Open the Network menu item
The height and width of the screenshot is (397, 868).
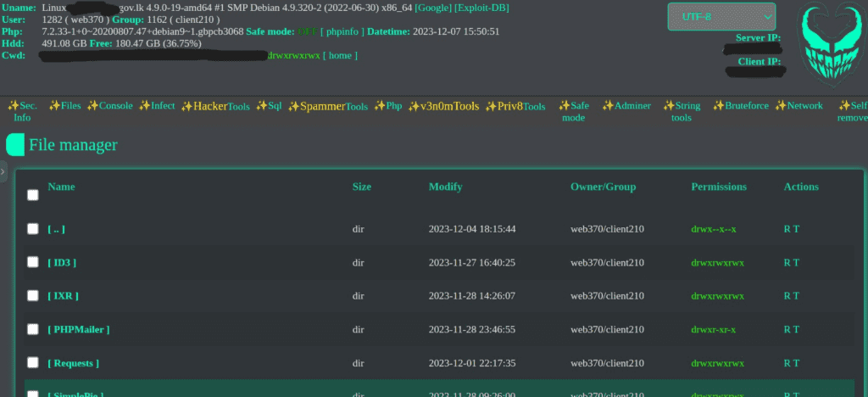pos(798,106)
